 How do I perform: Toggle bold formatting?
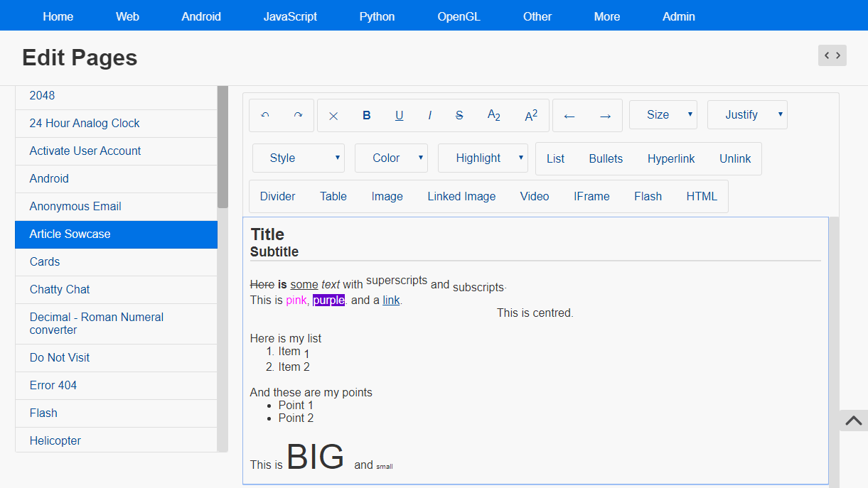(x=367, y=116)
